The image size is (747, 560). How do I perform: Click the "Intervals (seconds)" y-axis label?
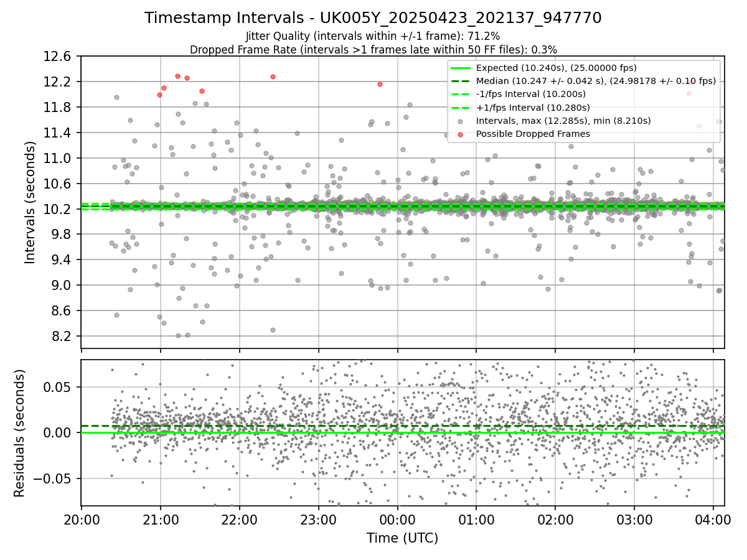point(30,202)
